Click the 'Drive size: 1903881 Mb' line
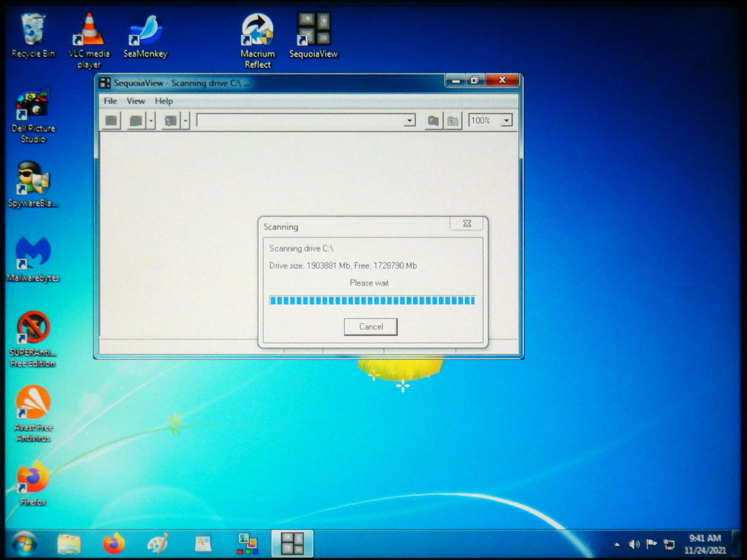The width and height of the screenshot is (747, 560). point(343,266)
